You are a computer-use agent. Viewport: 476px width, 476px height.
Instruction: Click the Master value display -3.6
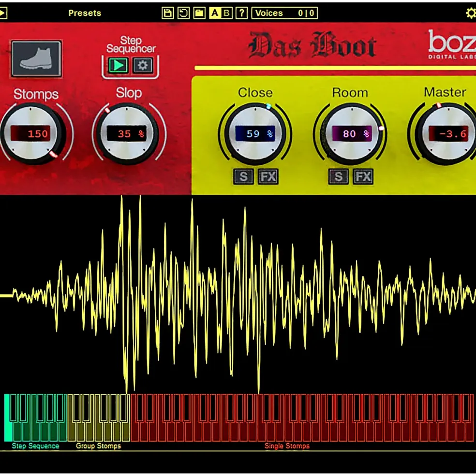tap(448, 133)
